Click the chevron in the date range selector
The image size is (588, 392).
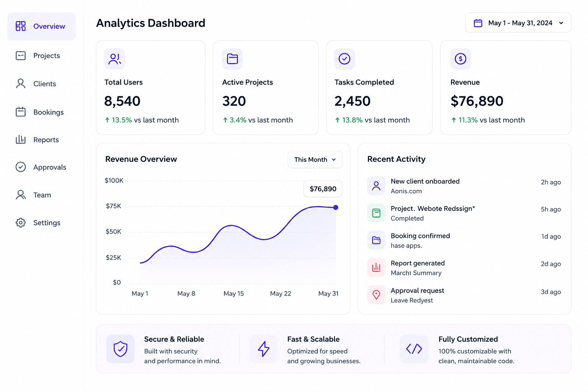[x=561, y=23]
